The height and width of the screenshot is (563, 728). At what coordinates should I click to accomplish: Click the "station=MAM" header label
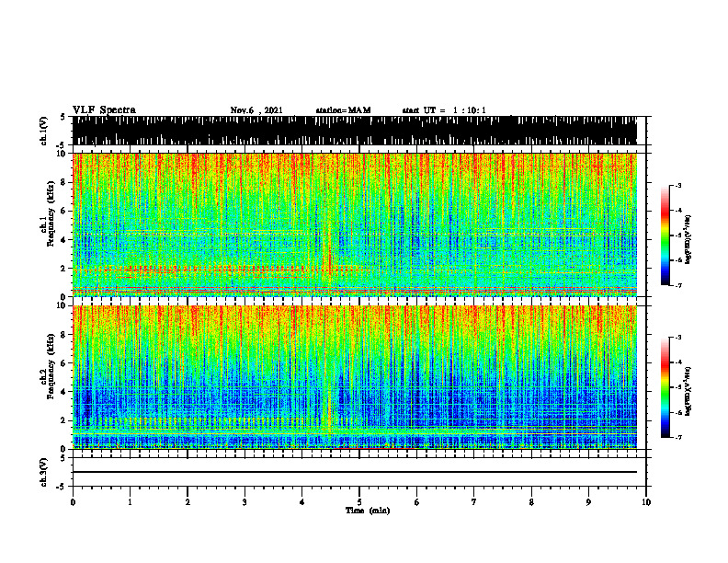tap(343, 110)
